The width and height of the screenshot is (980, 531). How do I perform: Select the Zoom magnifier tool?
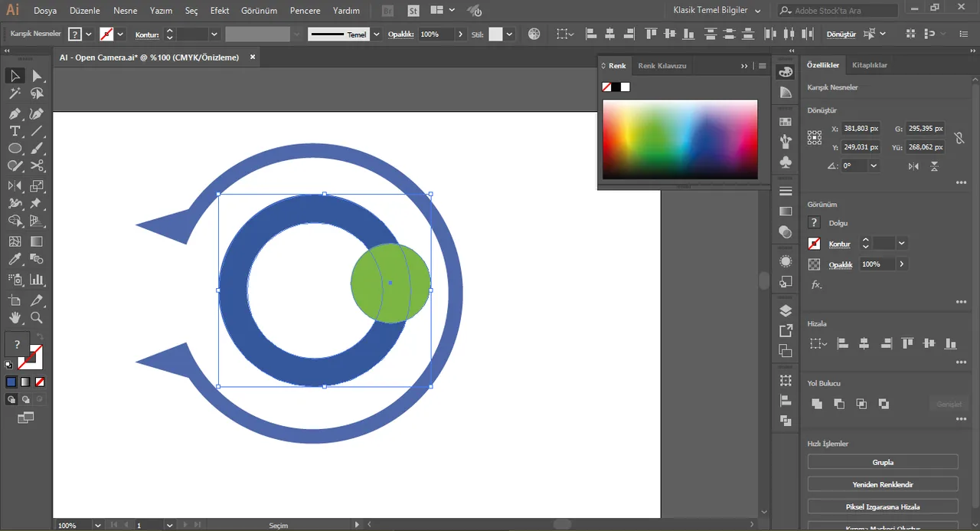37,317
